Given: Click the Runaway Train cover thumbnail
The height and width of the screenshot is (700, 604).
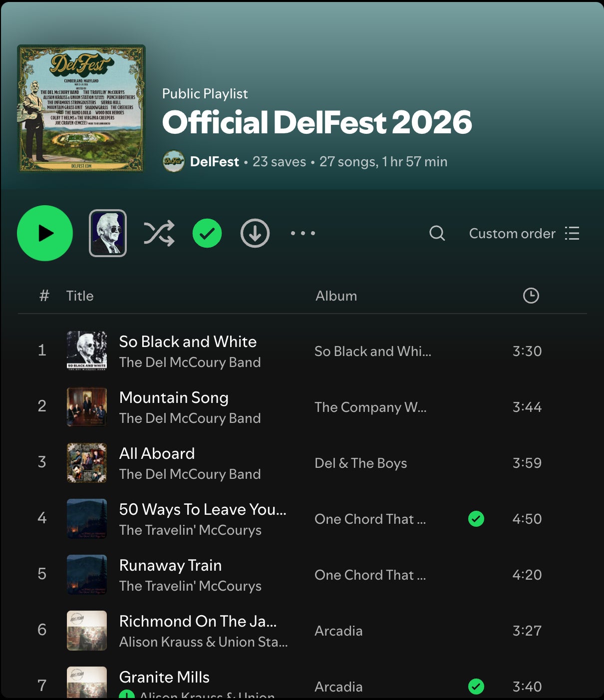Looking at the screenshot, I should click(87, 575).
